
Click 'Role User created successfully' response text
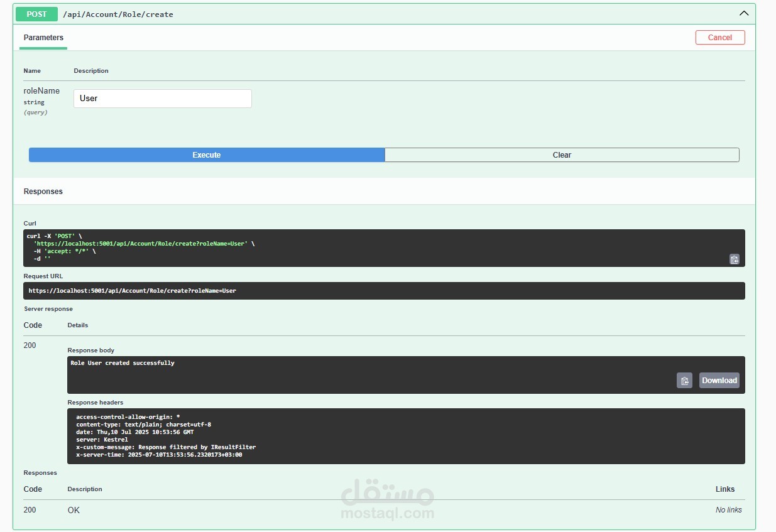[x=123, y=363]
